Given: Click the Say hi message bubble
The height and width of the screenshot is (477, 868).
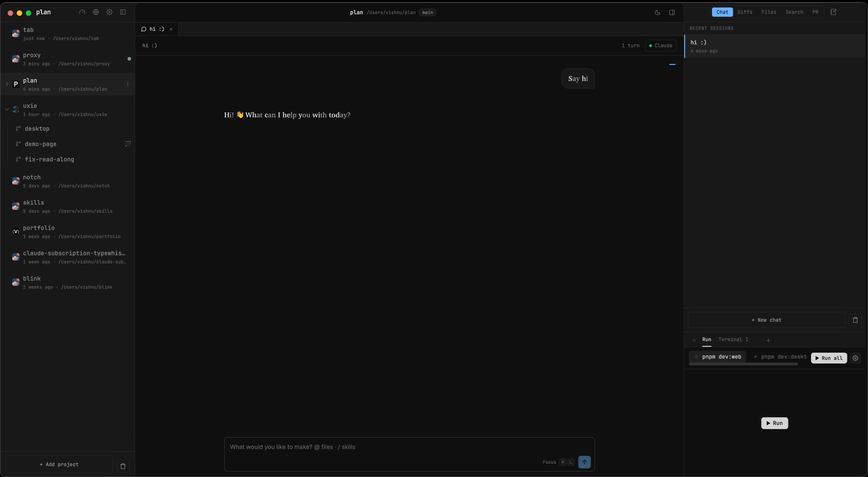Looking at the screenshot, I should click(578, 78).
